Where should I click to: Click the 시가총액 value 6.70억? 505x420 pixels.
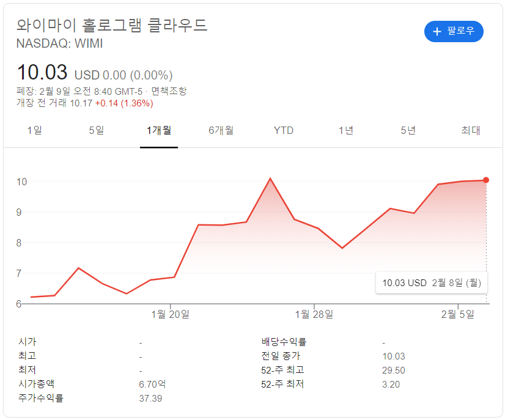[152, 385]
